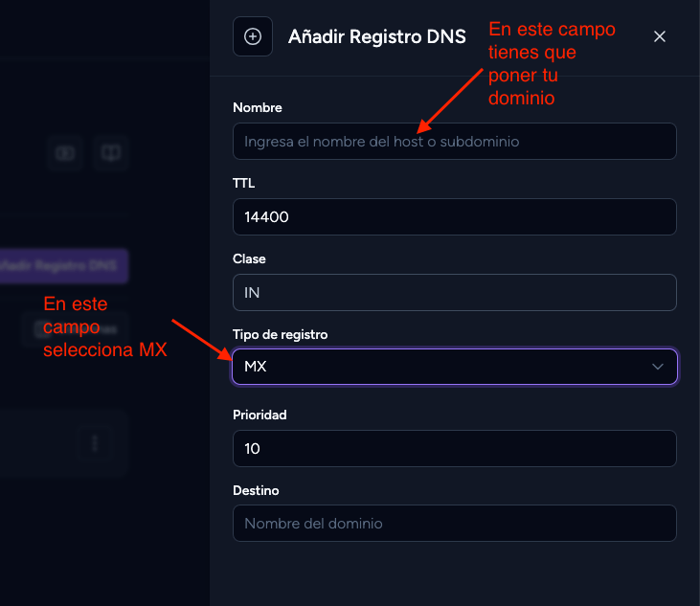This screenshot has width=700, height=606.
Task: Click the Prioridad label text
Action: [x=260, y=415]
